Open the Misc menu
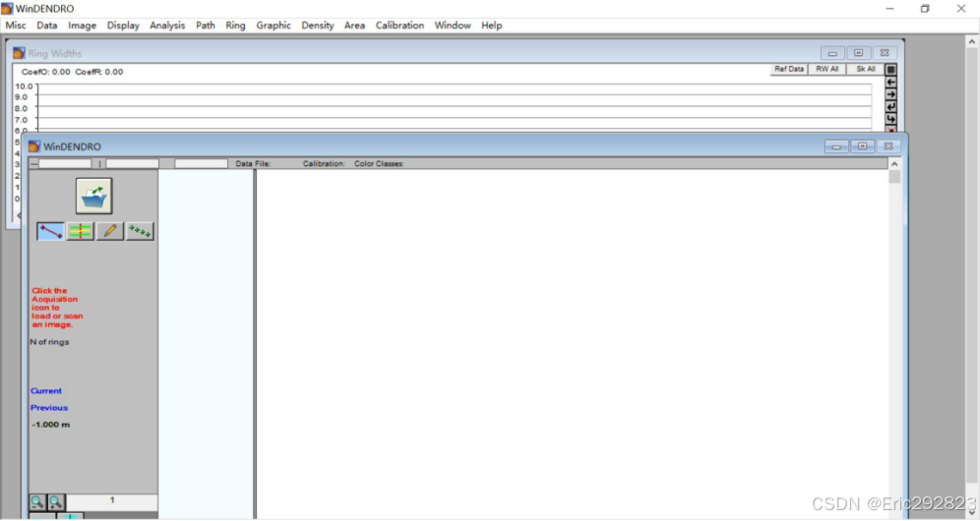980x521 pixels. (x=16, y=26)
